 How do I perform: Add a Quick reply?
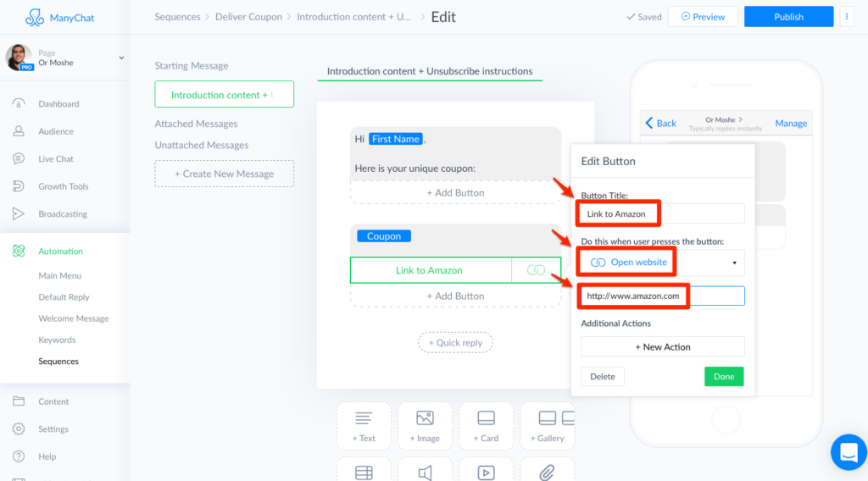455,343
